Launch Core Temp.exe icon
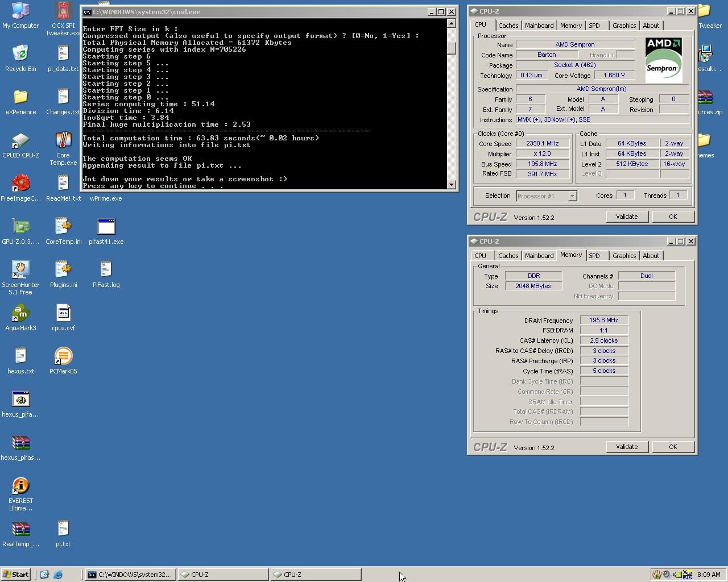Viewport: 728px width, 582px height. (x=63, y=148)
